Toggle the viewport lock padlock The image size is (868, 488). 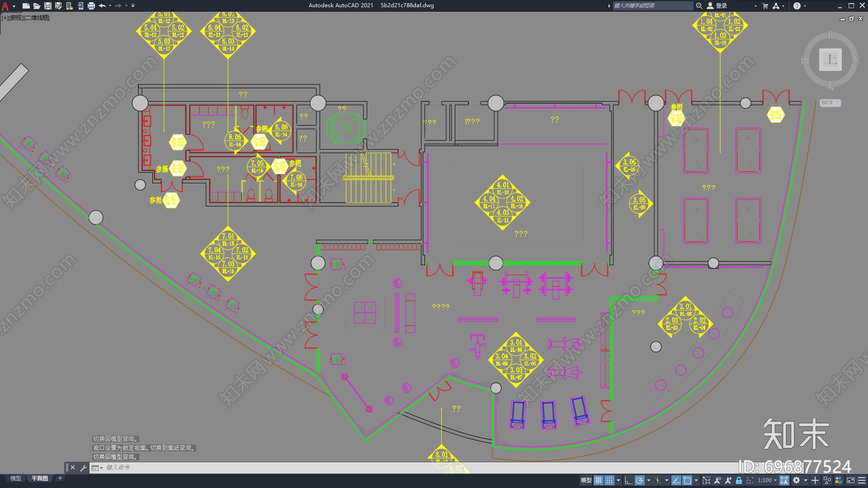[x=739, y=480]
